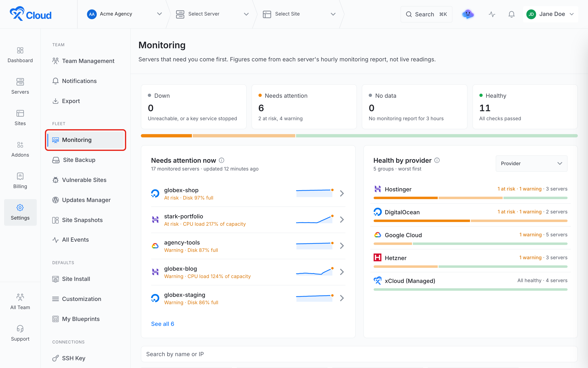
Task: Open globex-staging details chevron
Action: [342, 298]
